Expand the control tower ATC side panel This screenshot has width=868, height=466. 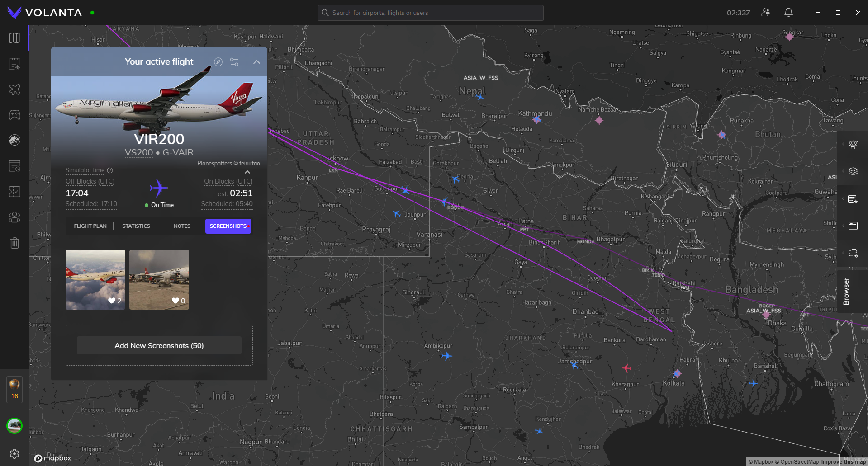click(x=853, y=144)
